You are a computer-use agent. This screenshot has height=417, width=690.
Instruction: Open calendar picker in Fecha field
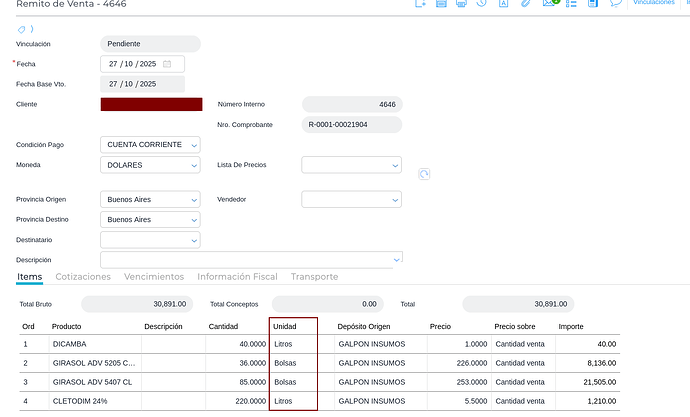(168, 64)
